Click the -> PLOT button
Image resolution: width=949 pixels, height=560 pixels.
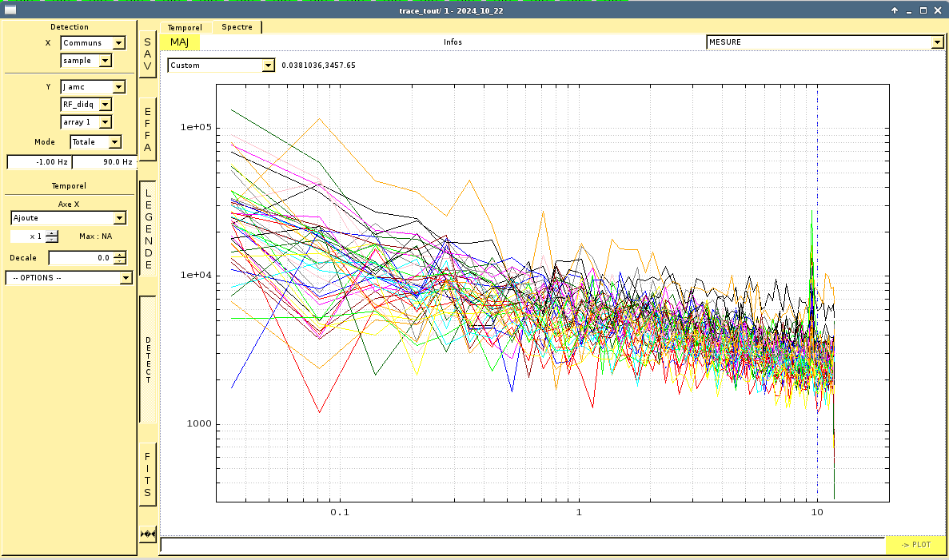pos(915,545)
